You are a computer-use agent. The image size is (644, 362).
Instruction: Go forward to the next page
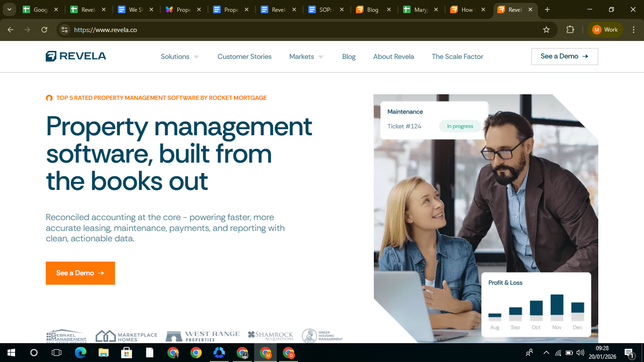click(27, 30)
